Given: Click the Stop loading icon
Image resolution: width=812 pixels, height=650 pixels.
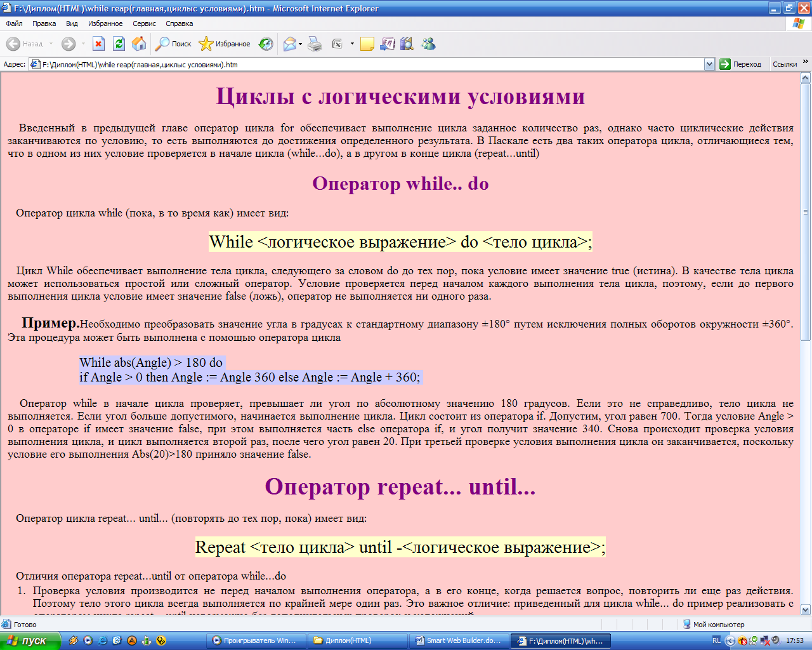Looking at the screenshot, I should point(98,44).
